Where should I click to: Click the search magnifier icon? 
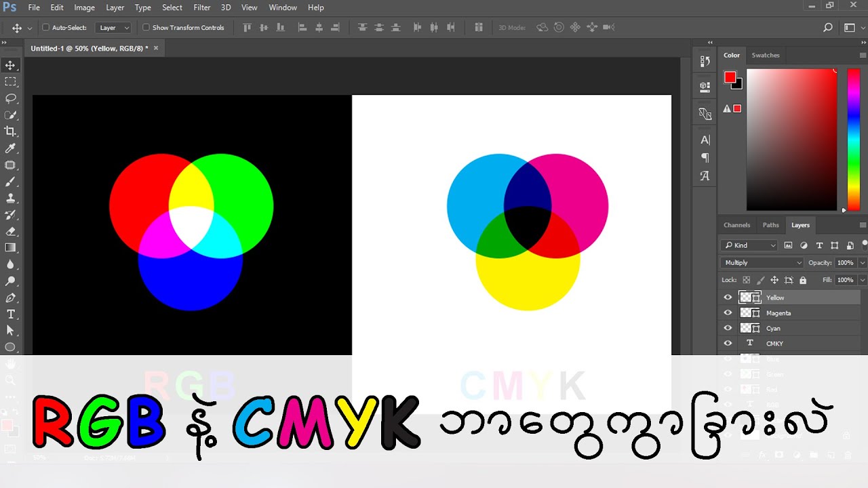[x=827, y=28]
